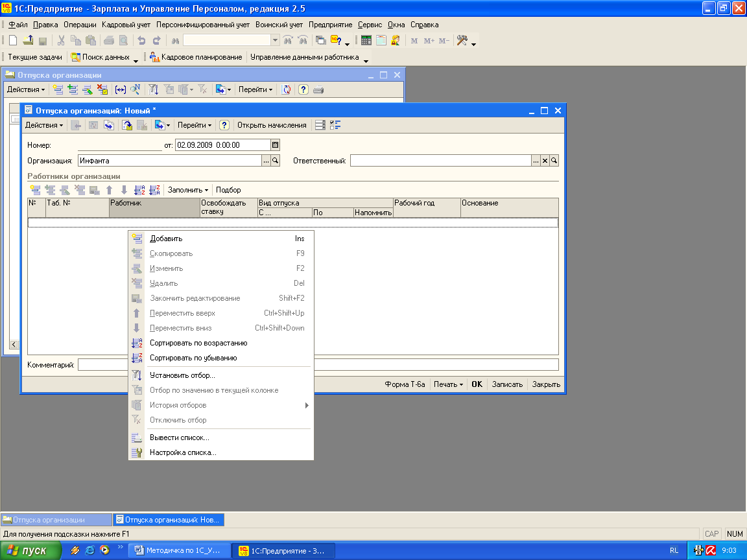Click magnifier button beside Организация field
Image resolution: width=747 pixels, height=560 pixels.
tap(275, 161)
